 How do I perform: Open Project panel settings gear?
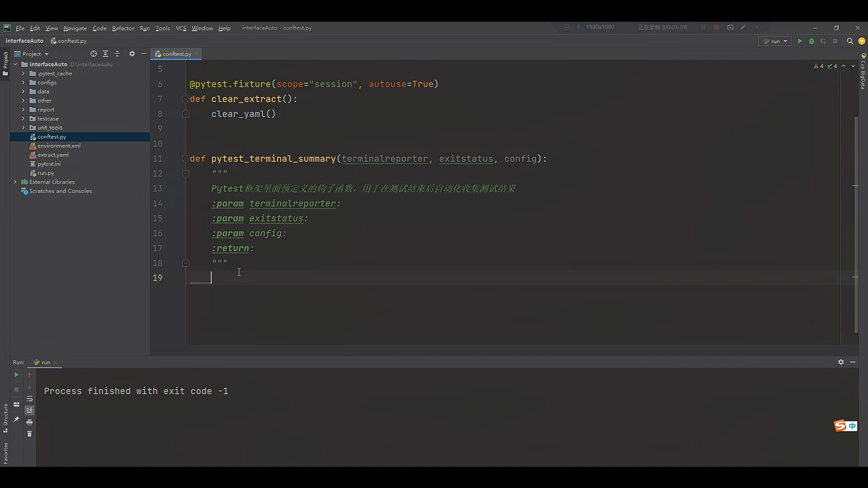[132, 54]
